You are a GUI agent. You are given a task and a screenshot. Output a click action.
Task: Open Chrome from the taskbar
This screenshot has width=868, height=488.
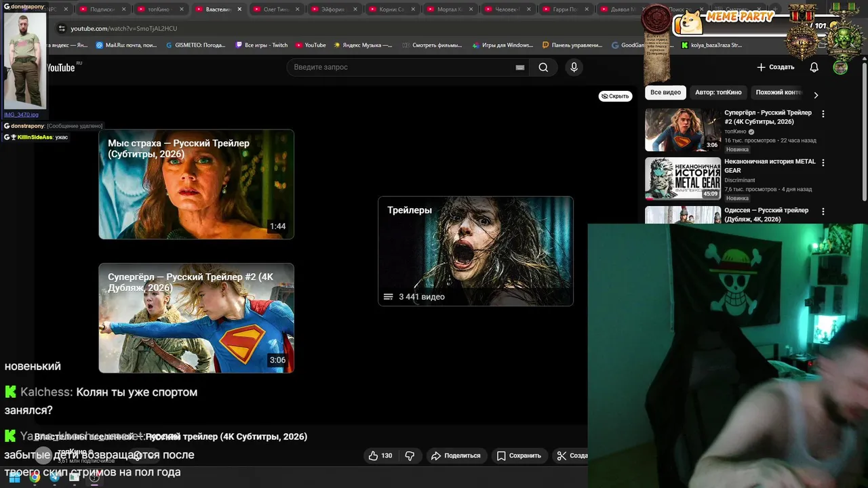point(35,477)
